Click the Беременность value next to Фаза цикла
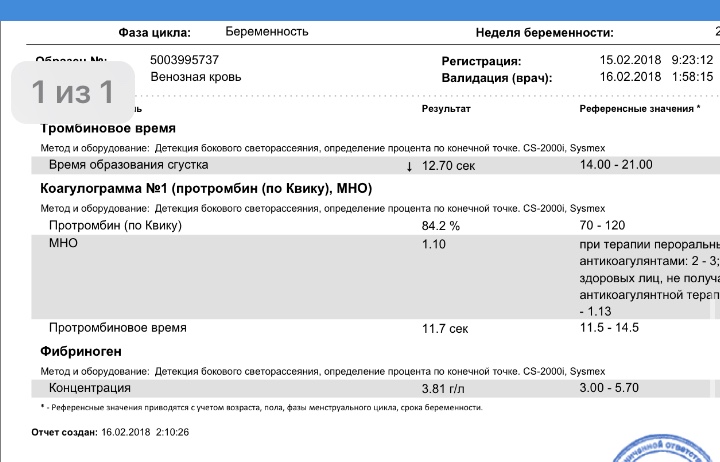Image resolution: width=720 pixels, height=462 pixels. [267, 32]
